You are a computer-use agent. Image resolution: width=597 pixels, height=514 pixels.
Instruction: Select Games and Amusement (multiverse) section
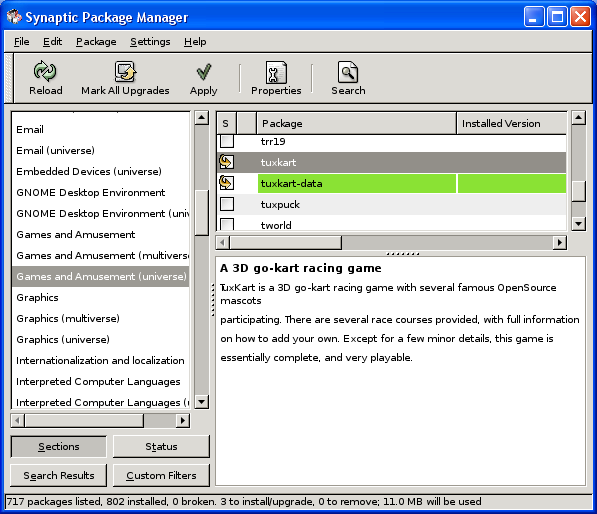click(x=101, y=255)
